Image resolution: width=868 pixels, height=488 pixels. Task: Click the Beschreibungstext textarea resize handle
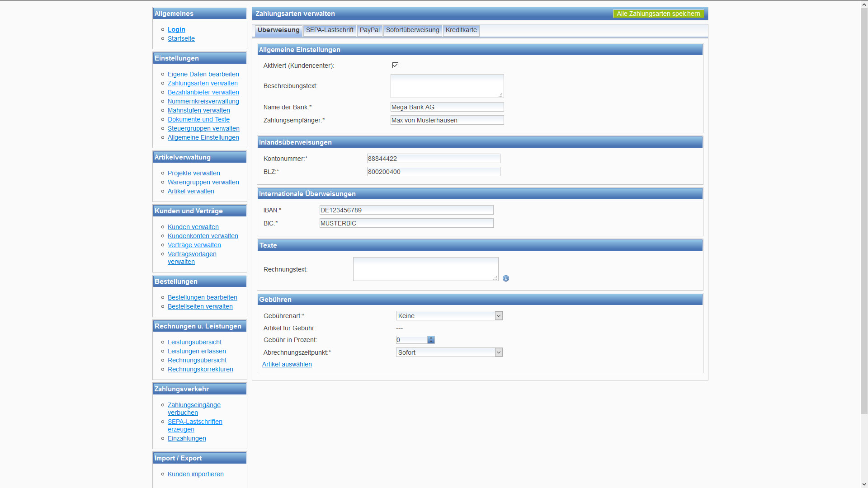point(500,95)
